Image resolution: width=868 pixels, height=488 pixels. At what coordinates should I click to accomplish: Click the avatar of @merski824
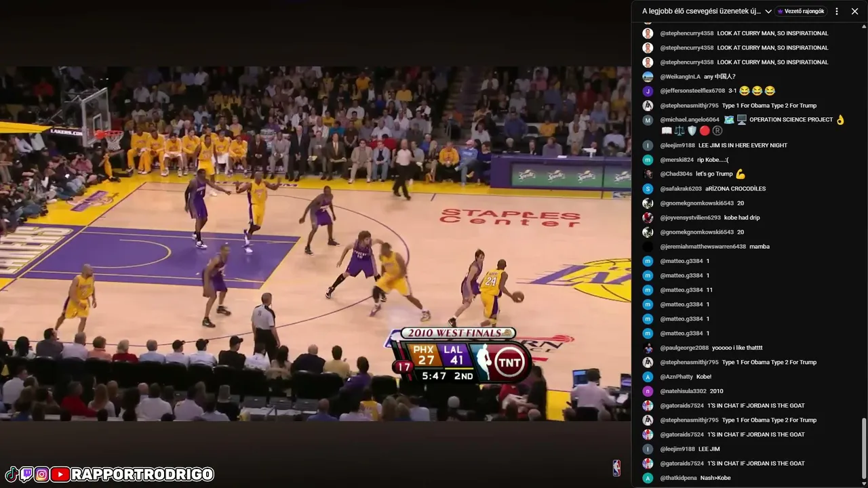(x=648, y=160)
